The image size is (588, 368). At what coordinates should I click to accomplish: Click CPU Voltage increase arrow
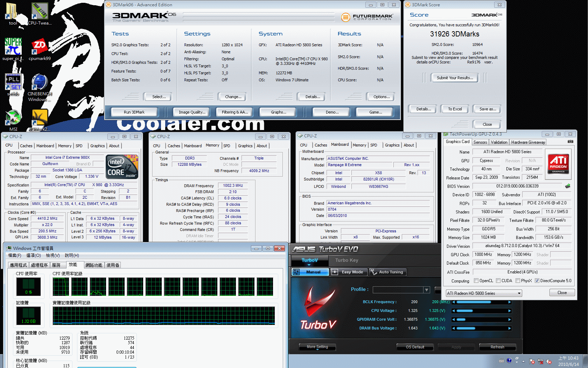tap(510, 311)
